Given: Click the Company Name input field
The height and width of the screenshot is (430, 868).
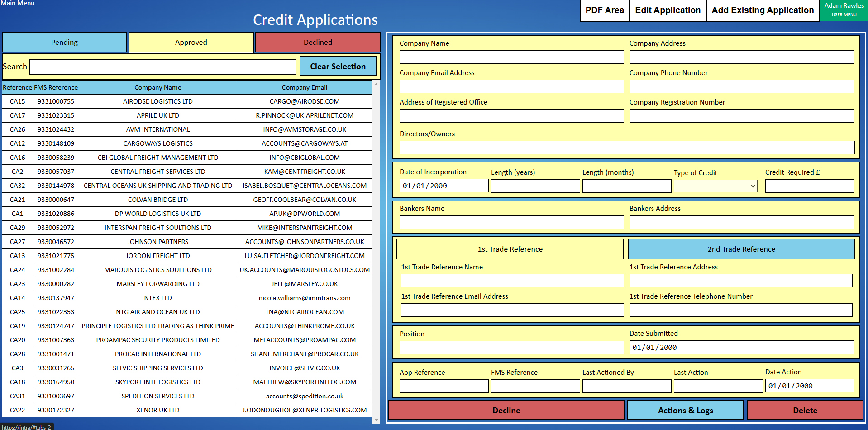Looking at the screenshot, I should pos(511,57).
